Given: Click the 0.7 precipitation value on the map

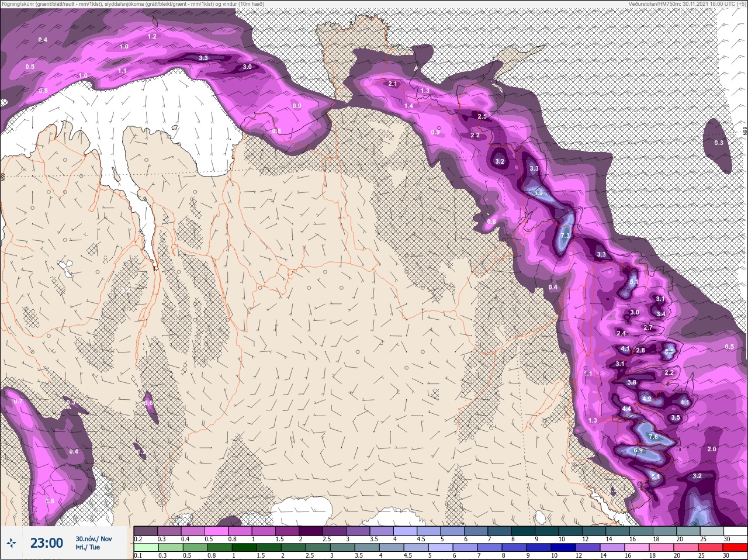Looking at the screenshot, I should 18,402.
